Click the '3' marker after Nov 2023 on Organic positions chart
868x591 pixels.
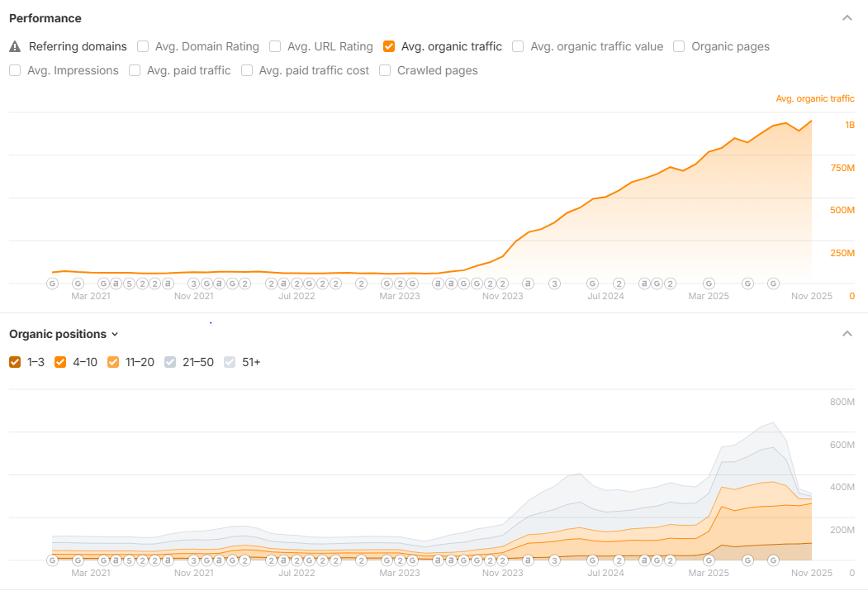click(x=554, y=560)
